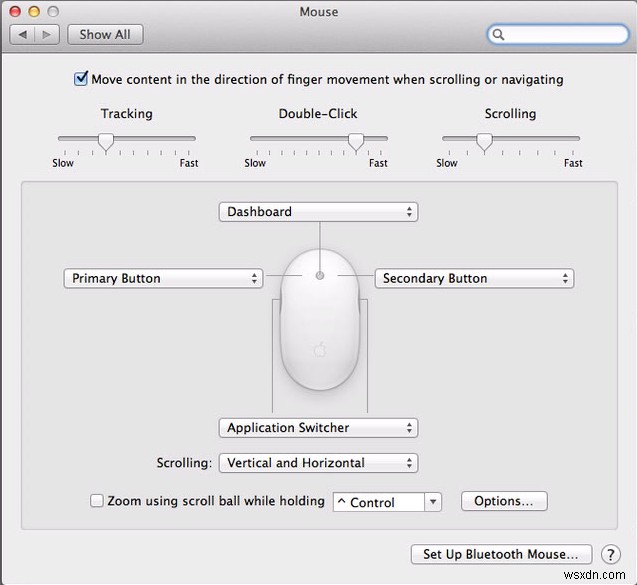Screen dimensions: 637x585
Task: Click the Double-Click speed slider thumb
Action: click(356, 142)
